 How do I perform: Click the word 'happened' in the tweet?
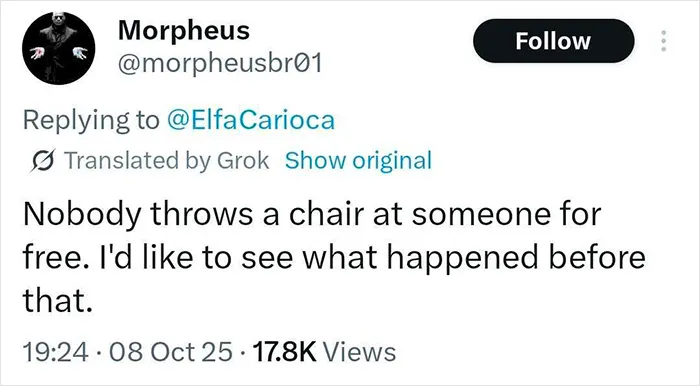(x=462, y=259)
